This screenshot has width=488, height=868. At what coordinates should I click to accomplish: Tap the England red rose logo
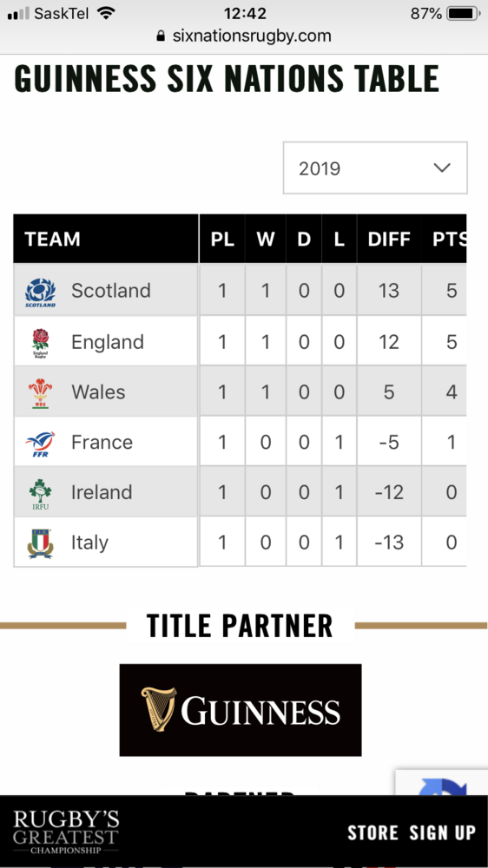(x=40, y=343)
